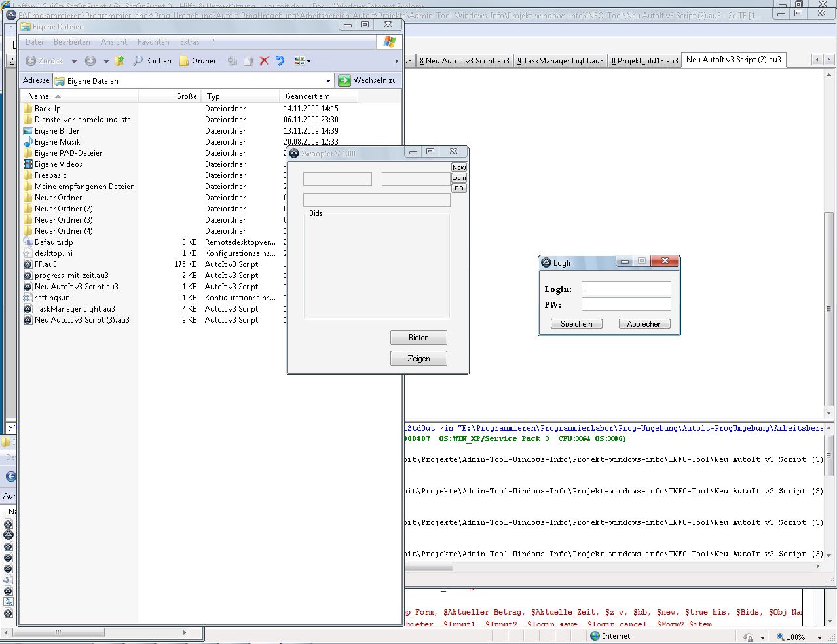Click the Move To folder icon
The height and width of the screenshot is (644, 837).
(x=232, y=61)
